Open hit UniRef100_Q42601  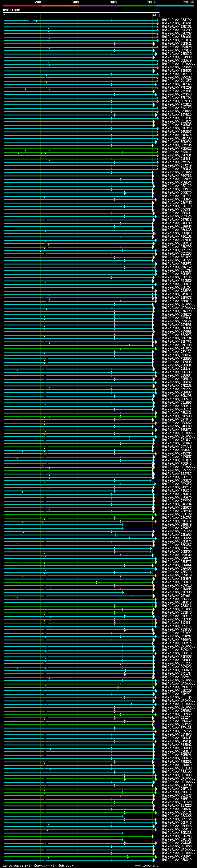177,23
